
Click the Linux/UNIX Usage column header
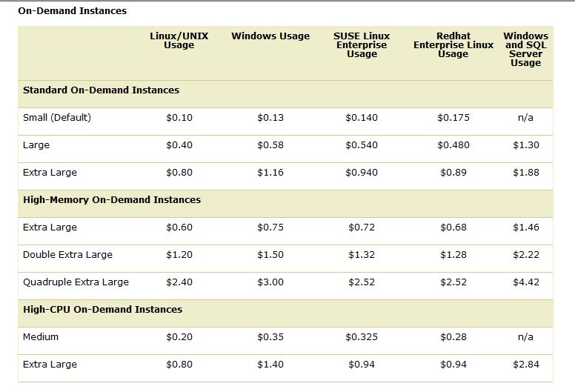click(x=179, y=40)
